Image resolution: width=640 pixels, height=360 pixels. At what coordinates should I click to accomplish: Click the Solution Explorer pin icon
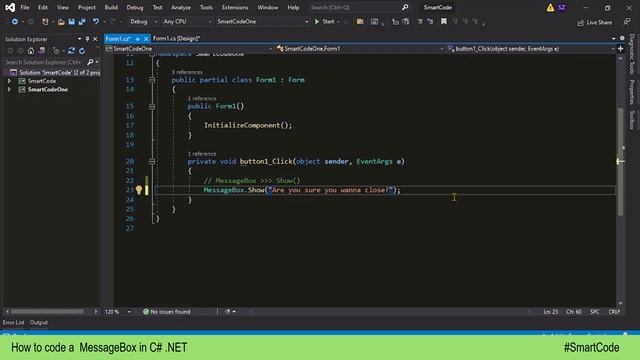click(x=87, y=39)
